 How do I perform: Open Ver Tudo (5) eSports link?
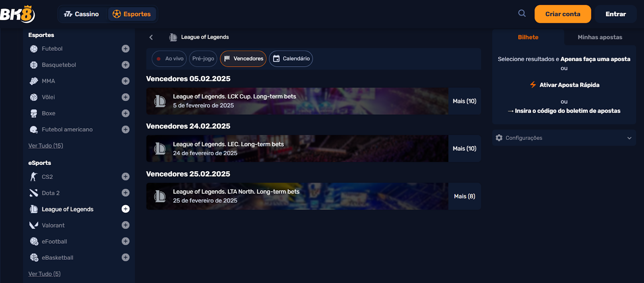[44, 274]
